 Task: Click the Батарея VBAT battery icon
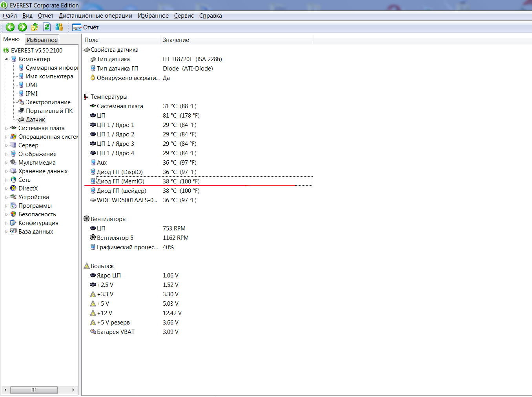coord(93,332)
